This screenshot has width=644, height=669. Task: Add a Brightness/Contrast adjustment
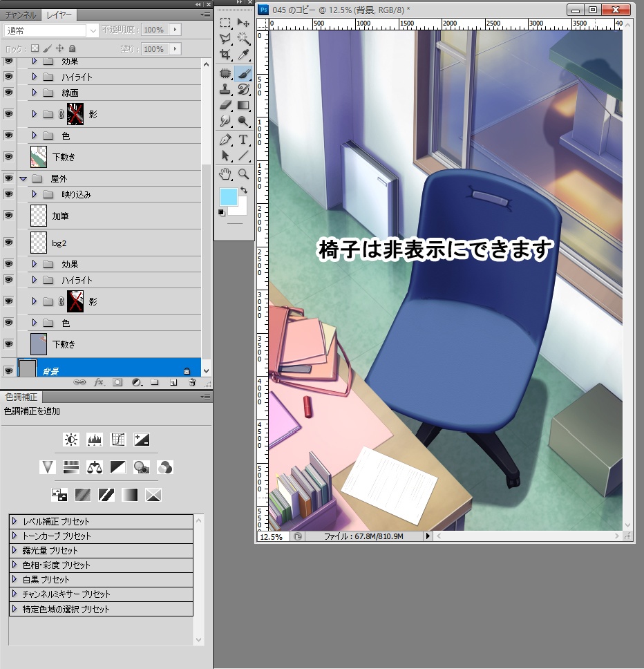click(70, 440)
